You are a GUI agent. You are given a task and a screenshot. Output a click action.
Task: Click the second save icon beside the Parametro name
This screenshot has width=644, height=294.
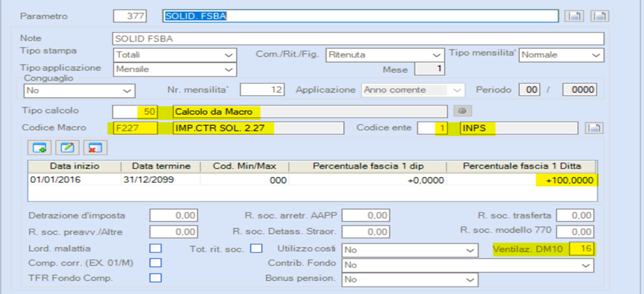click(x=600, y=16)
